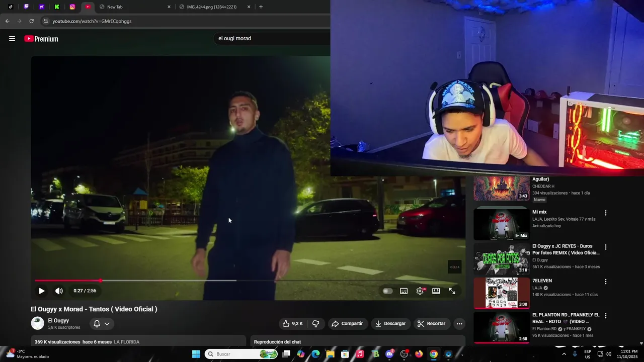
Task: Switch to the pinned Instagram tab
Action: tap(72, 7)
